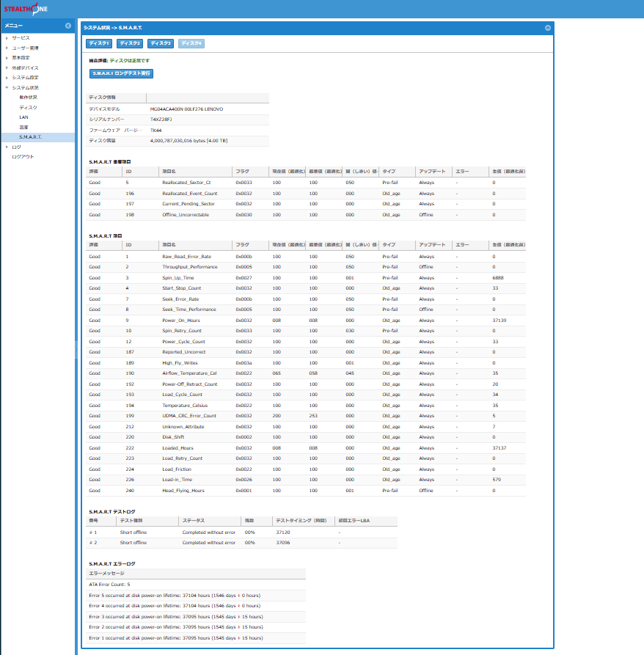644x655 pixels.
Task: Click the Seek_Error_Rate row name
Action: pyautogui.click(x=180, y=299)
